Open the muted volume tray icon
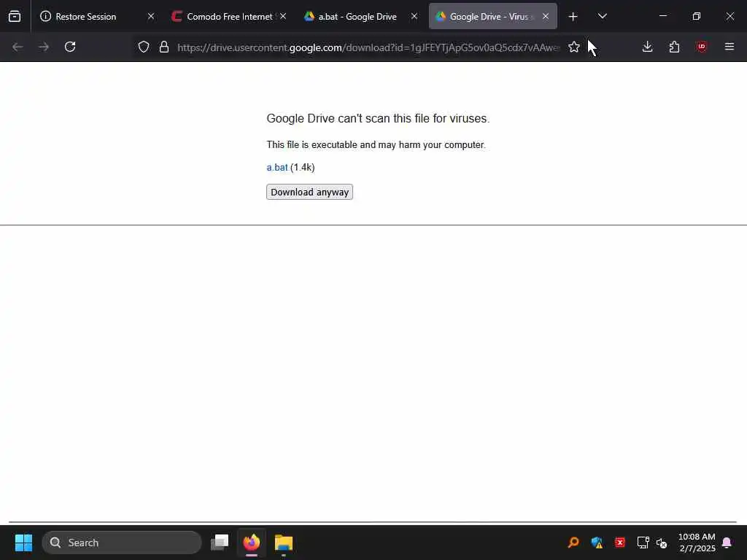This screenshot has width=747, height=560. [661, 542]
